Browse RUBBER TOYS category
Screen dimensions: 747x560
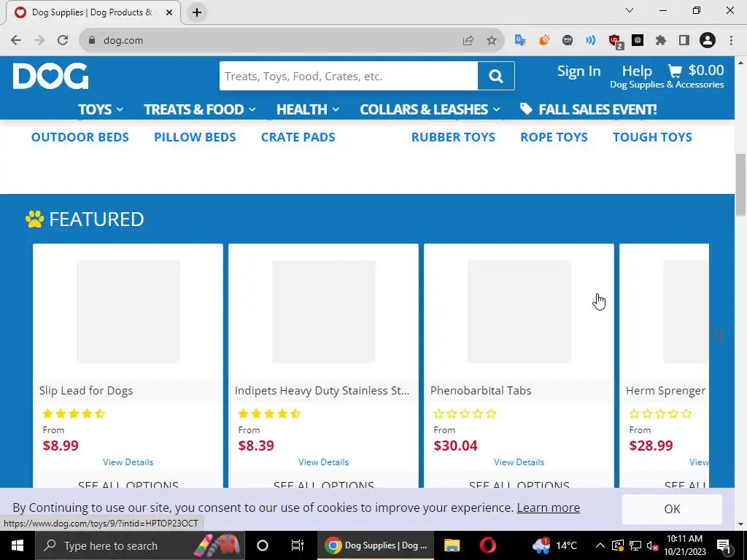click(x=453, y=137)
